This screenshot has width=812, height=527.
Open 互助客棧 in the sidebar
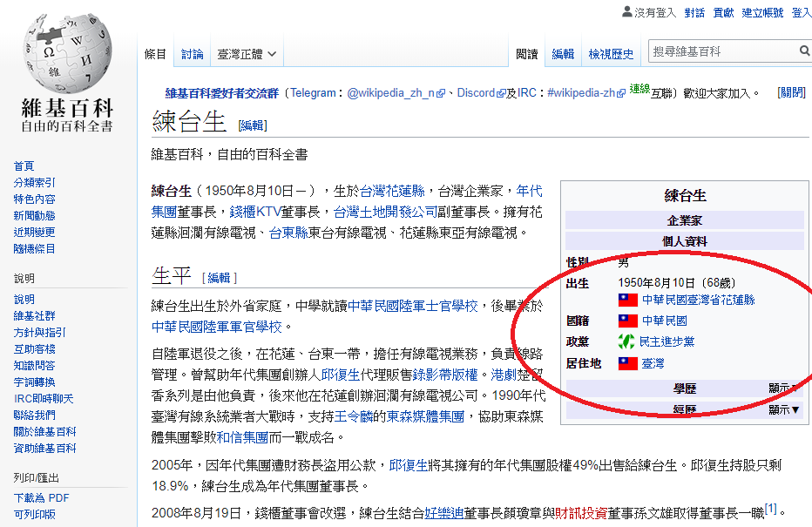(34, 349)
